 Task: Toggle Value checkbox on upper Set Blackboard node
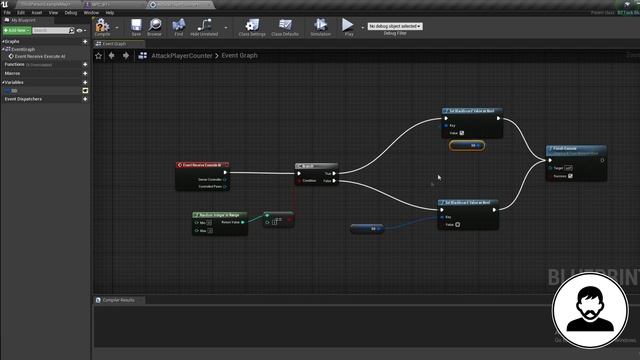click(x=462, y=133)
